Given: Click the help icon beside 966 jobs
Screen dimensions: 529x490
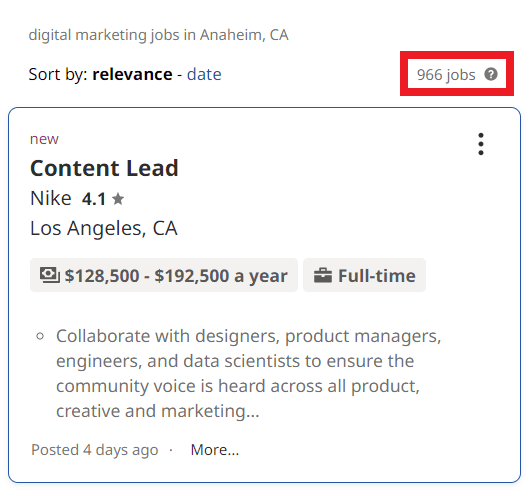Looking at the screenshot, I should click(491, 74).
